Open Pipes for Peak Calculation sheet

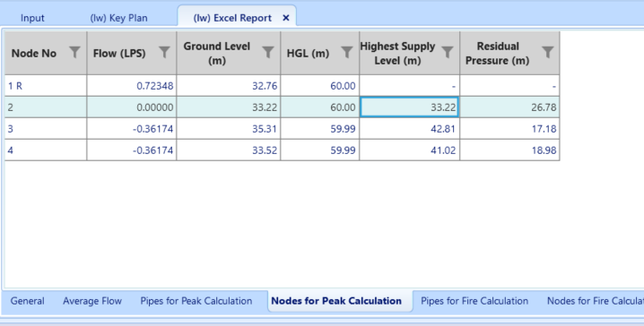196,301
